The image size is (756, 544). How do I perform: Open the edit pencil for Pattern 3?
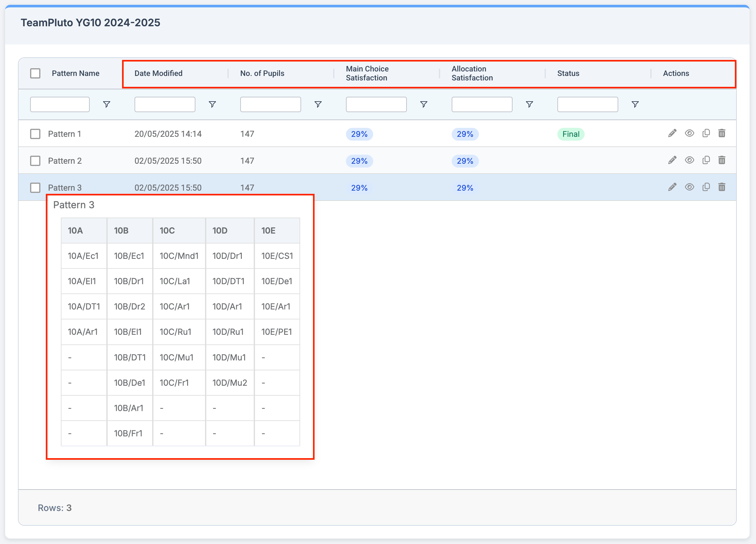(x=672, y=187)
